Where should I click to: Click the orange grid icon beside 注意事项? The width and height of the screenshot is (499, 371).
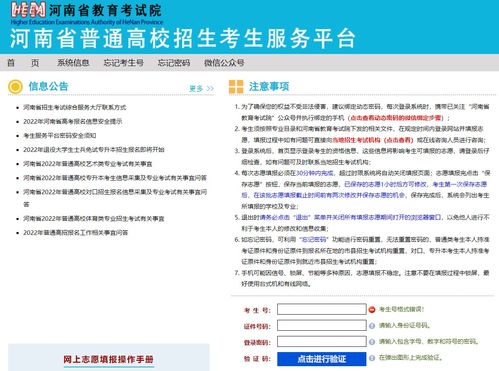236,87
